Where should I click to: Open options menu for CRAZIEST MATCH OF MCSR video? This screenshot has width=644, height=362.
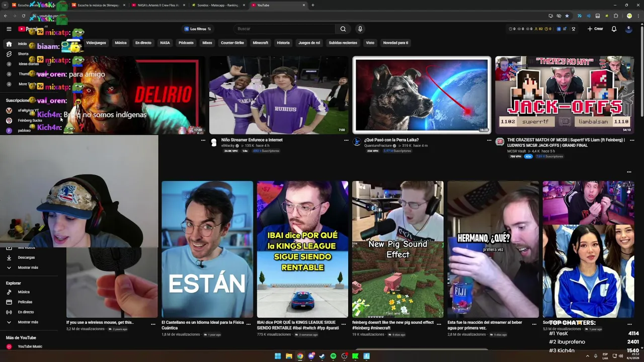pos(632,140)
